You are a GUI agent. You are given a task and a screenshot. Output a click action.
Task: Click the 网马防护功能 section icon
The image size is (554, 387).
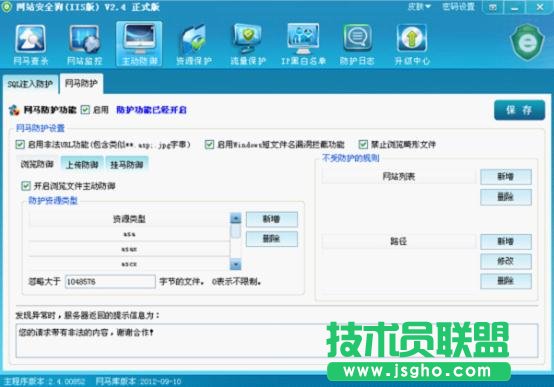click(14, 110)
